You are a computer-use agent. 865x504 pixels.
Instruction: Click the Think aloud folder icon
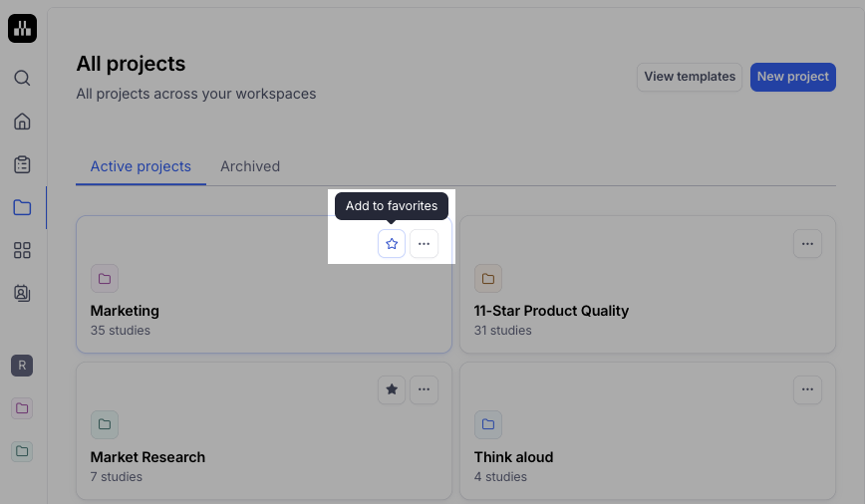[x=488, y=424]
